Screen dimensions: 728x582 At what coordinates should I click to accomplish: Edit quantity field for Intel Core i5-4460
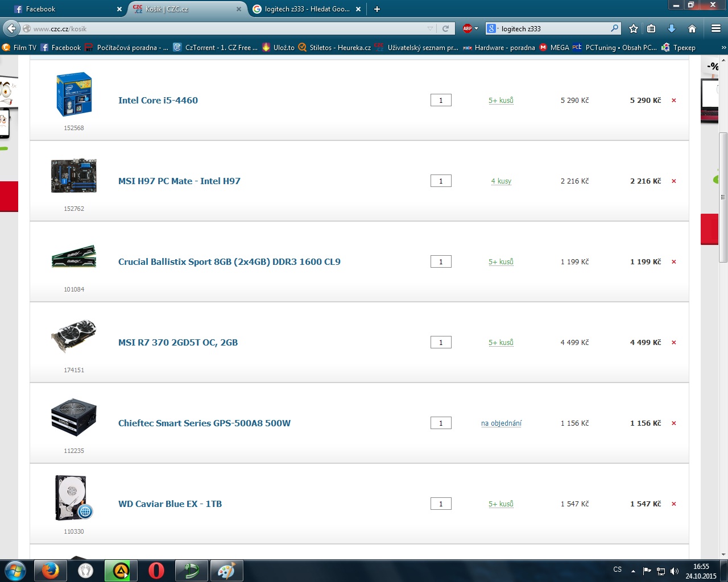tap(441, 101)
